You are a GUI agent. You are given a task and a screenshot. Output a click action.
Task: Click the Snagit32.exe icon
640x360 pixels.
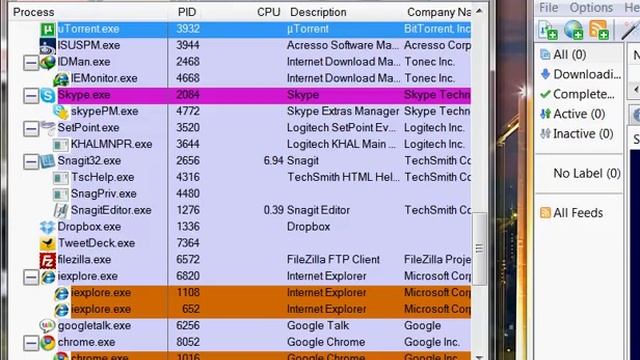(48, 161)
